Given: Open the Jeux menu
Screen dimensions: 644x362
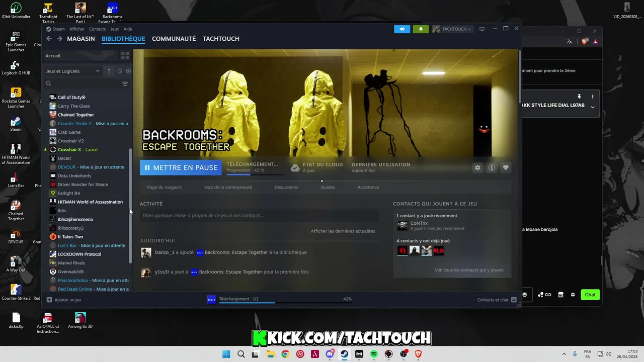Looking at the screenshot, I should (115, 29).
